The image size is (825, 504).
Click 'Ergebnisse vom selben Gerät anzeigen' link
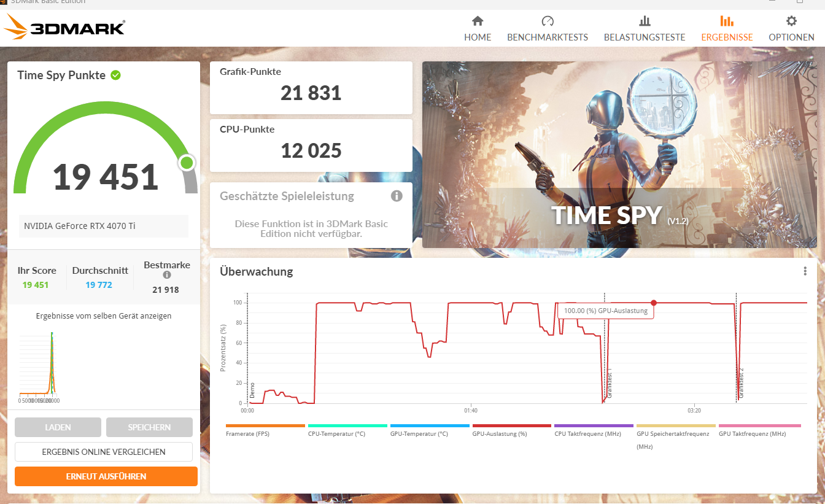pyautogui.click(x=104, y=316)
